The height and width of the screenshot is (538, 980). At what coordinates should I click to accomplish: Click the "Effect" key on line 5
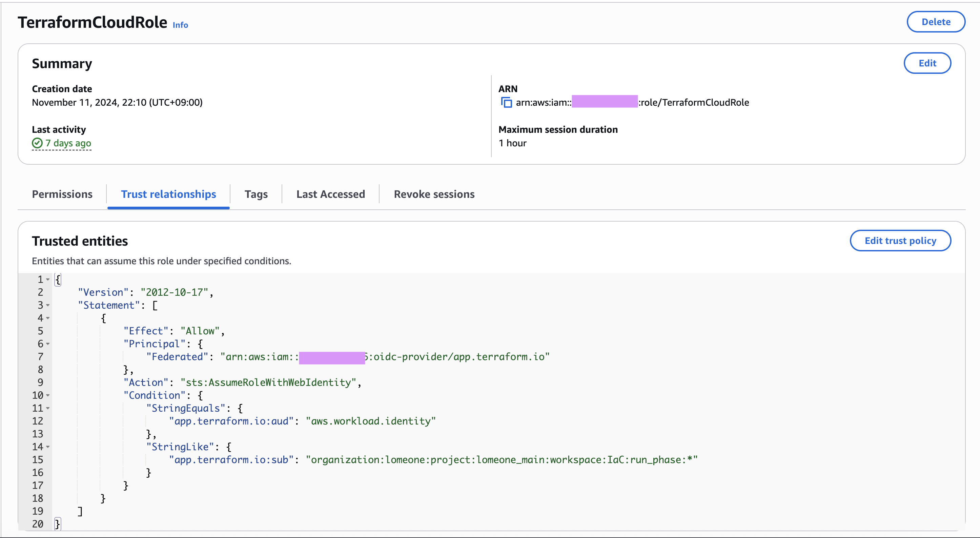[146, 331]
